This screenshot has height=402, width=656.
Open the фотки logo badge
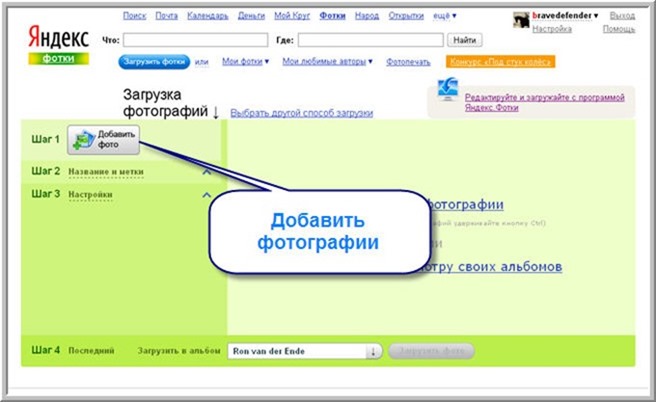pyautogui.click(x=58, y=59)
